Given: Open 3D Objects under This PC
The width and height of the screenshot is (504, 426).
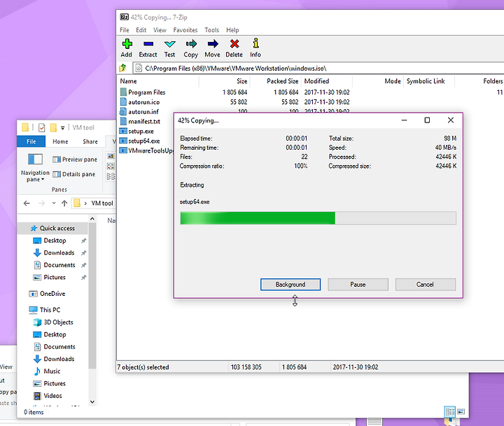Looking at the screenshot, I should (x=58, y=322).
